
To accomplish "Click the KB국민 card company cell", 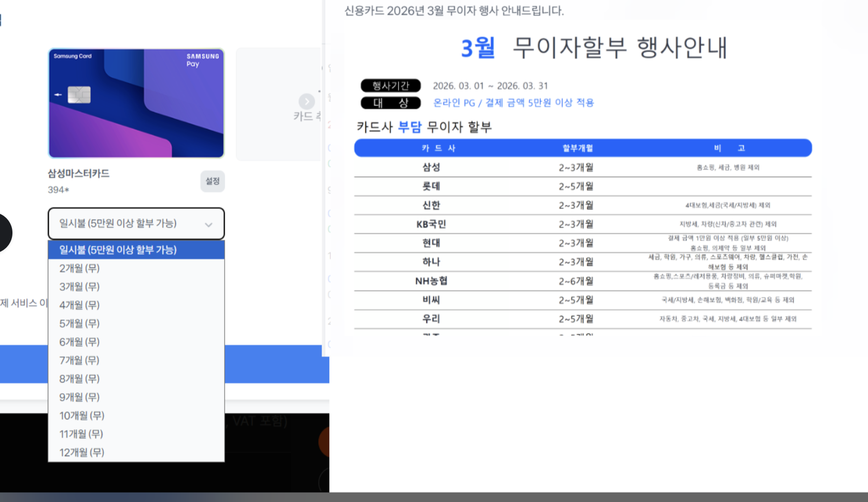I will click(x=431, y=224).
